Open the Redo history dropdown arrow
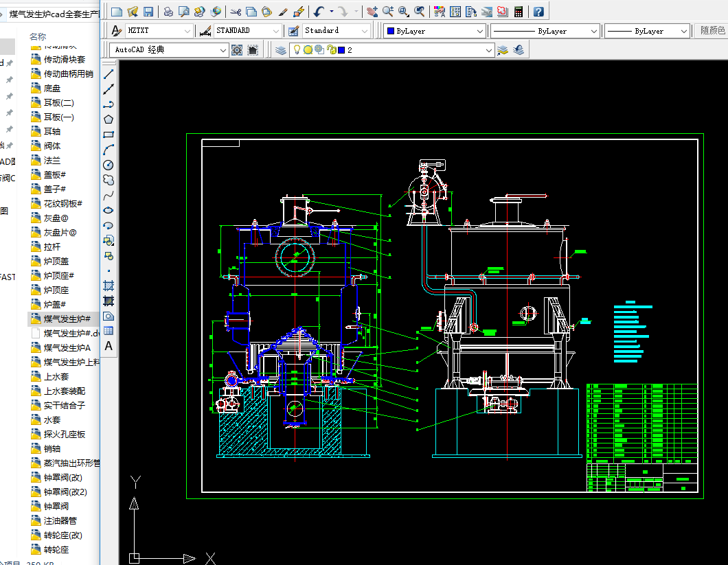This screenshot has height=565, width=728. [x=356, y=12]
